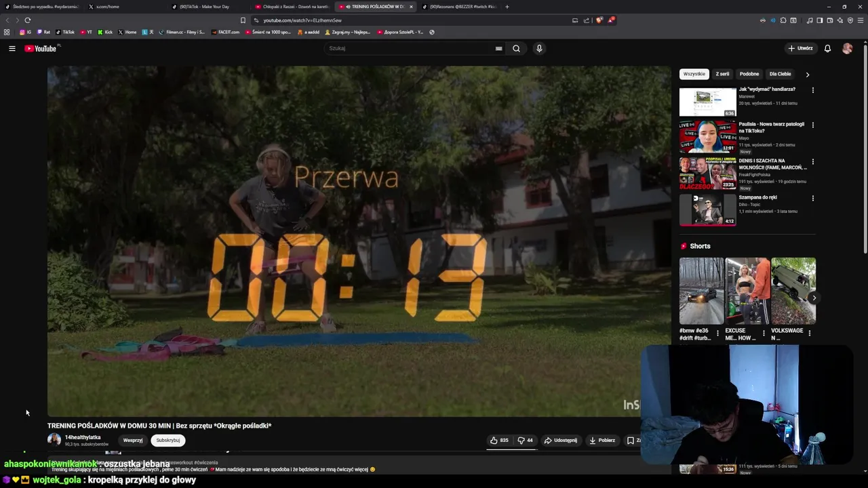Open options for VOLKSWAGEN short
Screen dimensions: 868x488
click(809, 333)
